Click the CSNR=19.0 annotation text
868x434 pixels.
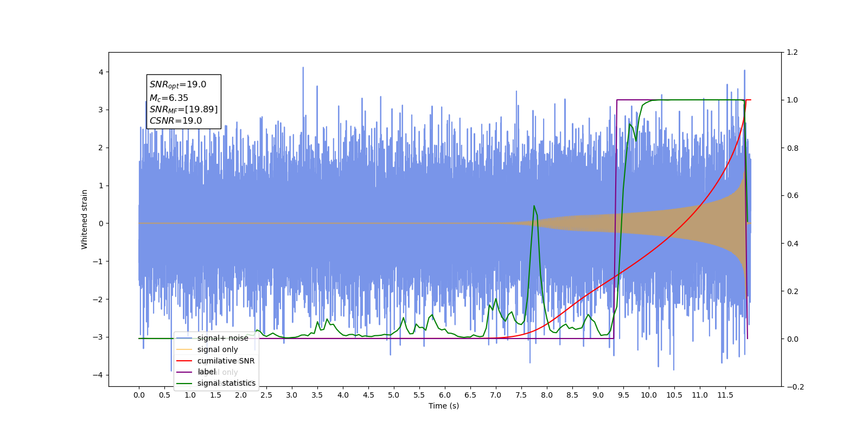tap(176, 121)
